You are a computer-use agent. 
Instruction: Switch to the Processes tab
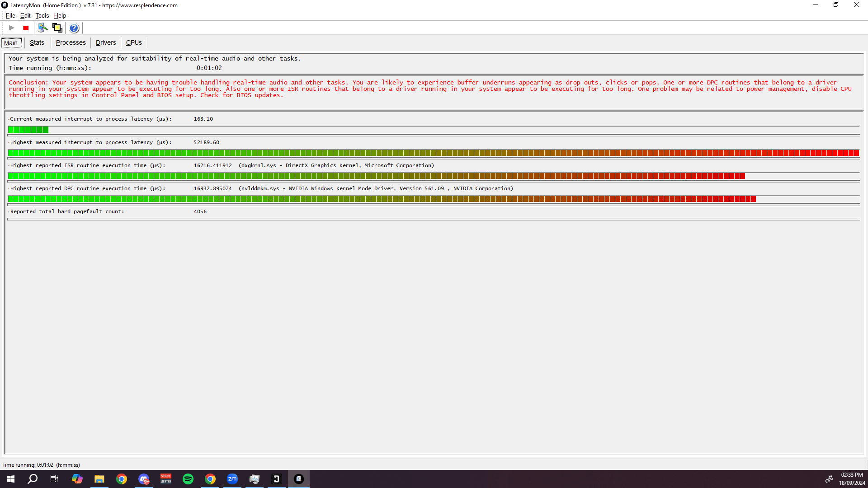pyautogui.click(x=71, y=42)
